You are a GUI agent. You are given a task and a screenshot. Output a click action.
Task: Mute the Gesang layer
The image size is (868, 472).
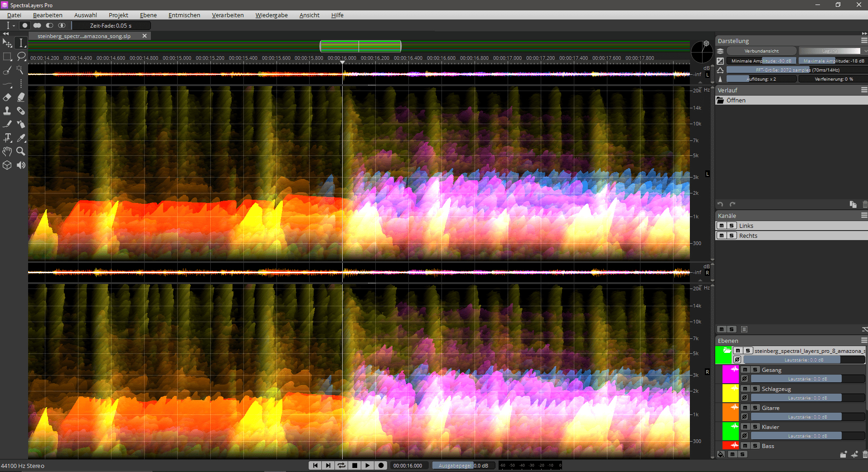[745, 370]
